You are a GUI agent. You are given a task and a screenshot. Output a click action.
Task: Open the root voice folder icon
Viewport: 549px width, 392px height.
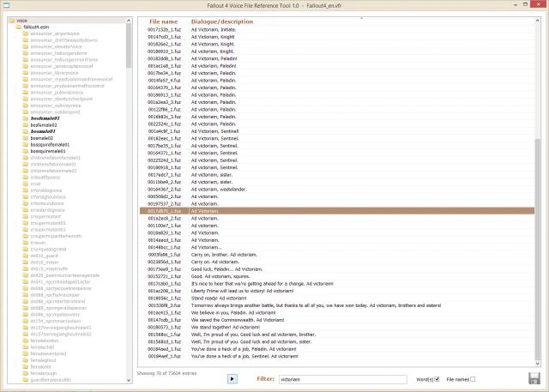pos(11,21)
